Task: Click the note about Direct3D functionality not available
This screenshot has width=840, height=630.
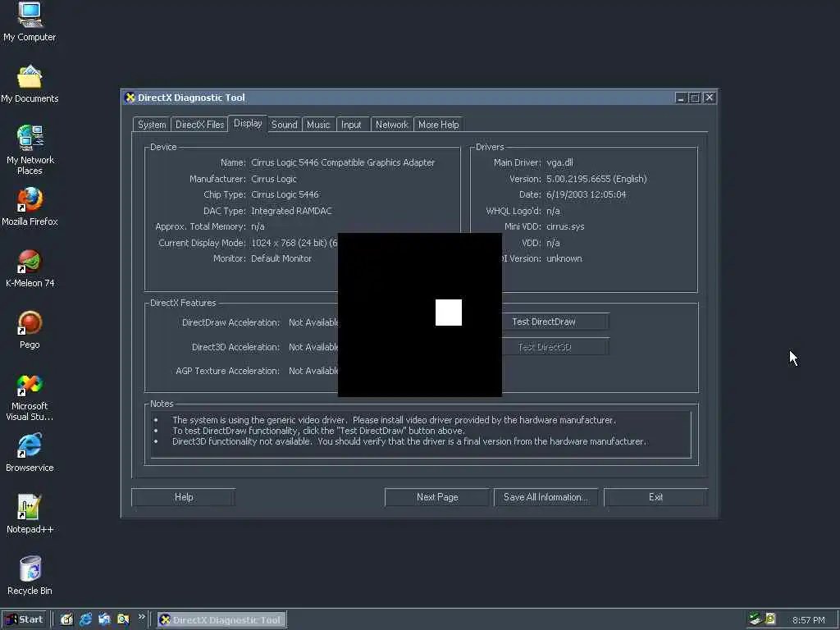Action: (x=409, y=441)
